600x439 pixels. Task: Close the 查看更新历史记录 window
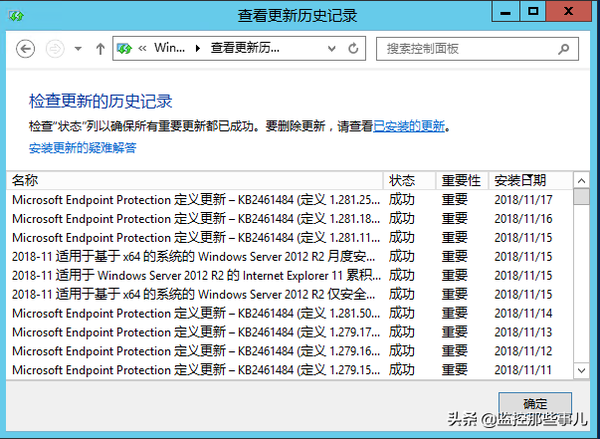tap(569, 11)
